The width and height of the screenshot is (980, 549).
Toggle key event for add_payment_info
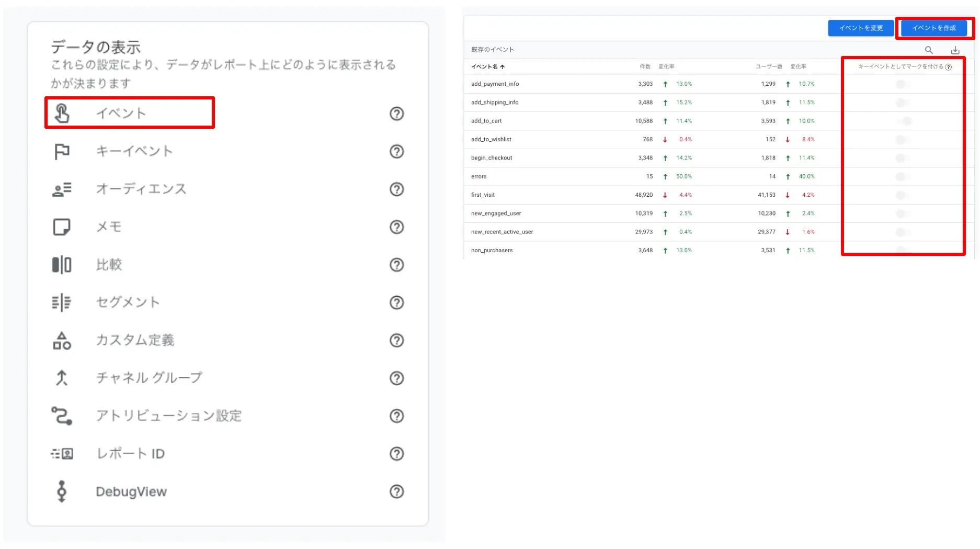903,84
